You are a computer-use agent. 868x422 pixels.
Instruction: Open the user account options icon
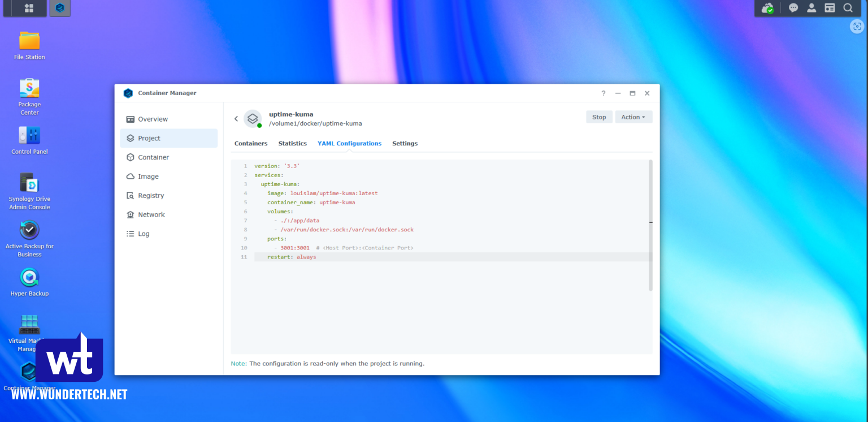(811, 8)
